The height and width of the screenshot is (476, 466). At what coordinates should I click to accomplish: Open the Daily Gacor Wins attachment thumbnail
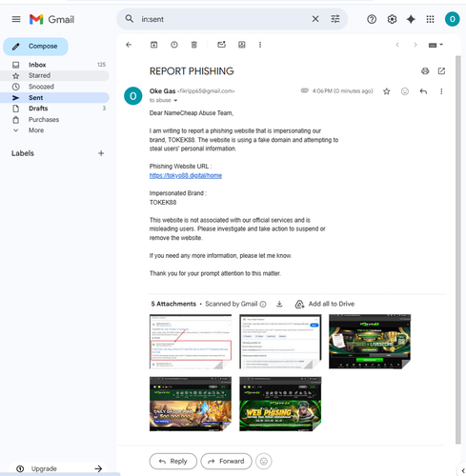click(191, 404)
